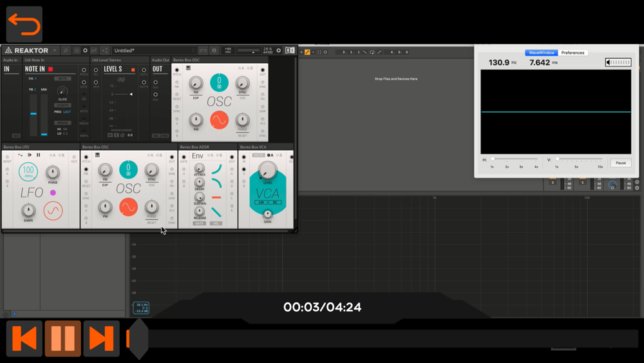The image size is (644, 363).
Task: Click the LFO sync icon in Bento LFO header
Action: tap(20, 155)
